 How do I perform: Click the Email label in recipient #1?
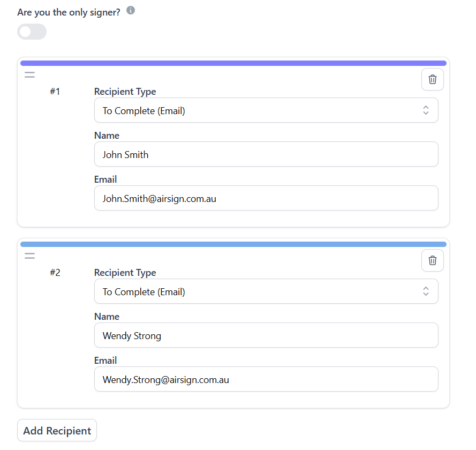(105, 179)
